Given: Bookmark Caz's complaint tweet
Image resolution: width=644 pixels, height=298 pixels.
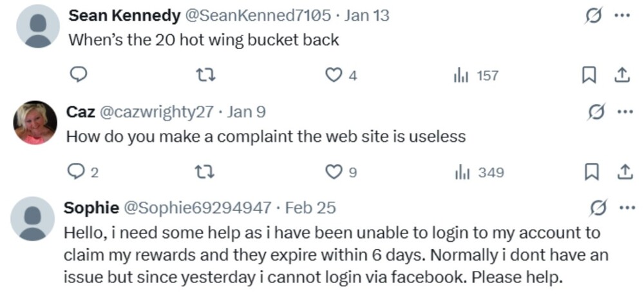Looking at the screenshot, I should pyautogui.click(x=587, y=173).
